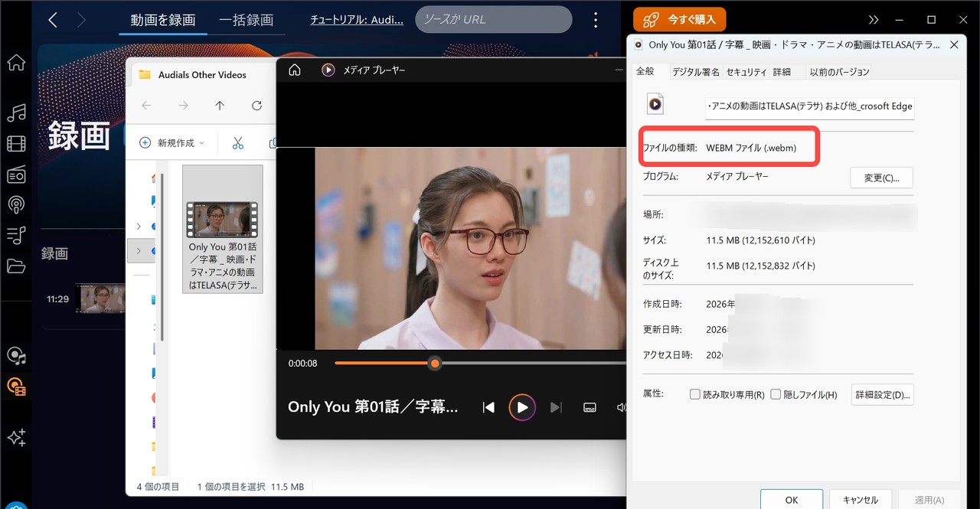Switch to the 一括録画 tab
The image size is (980, 509).
pyautogui.click(x=246, y=20)
